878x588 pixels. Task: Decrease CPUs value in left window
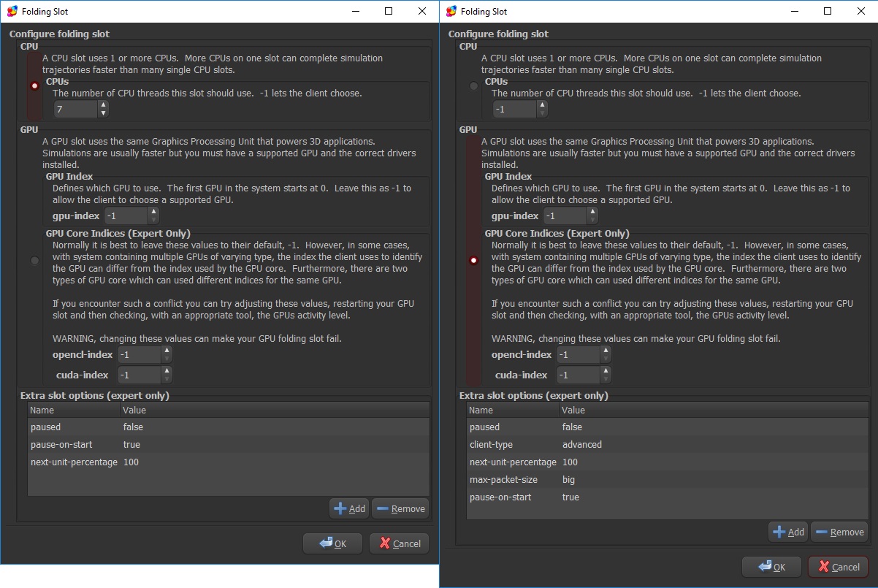(x=103, y=113)
